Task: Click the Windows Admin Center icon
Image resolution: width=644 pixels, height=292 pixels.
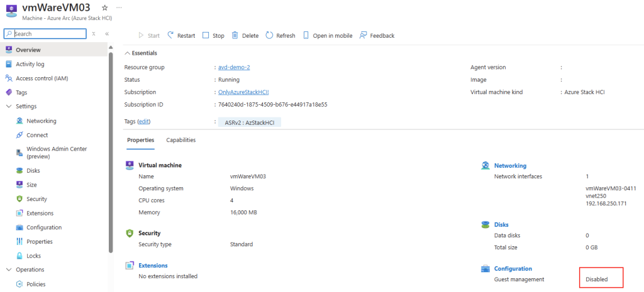Action: (19, 153)
